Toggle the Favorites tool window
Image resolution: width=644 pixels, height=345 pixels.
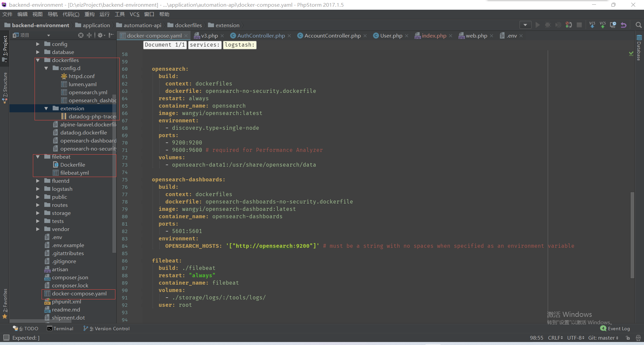click(5, 302)
